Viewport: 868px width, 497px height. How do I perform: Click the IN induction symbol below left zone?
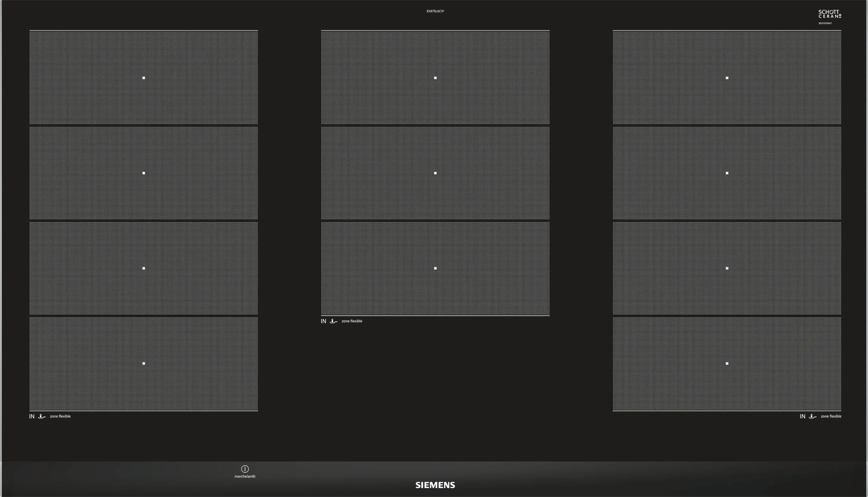(32, 416)
